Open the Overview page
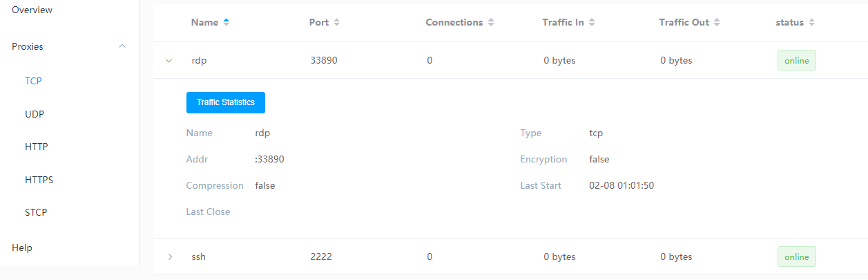The height and width of the screenshot is (280, 868). pos(32,10)
